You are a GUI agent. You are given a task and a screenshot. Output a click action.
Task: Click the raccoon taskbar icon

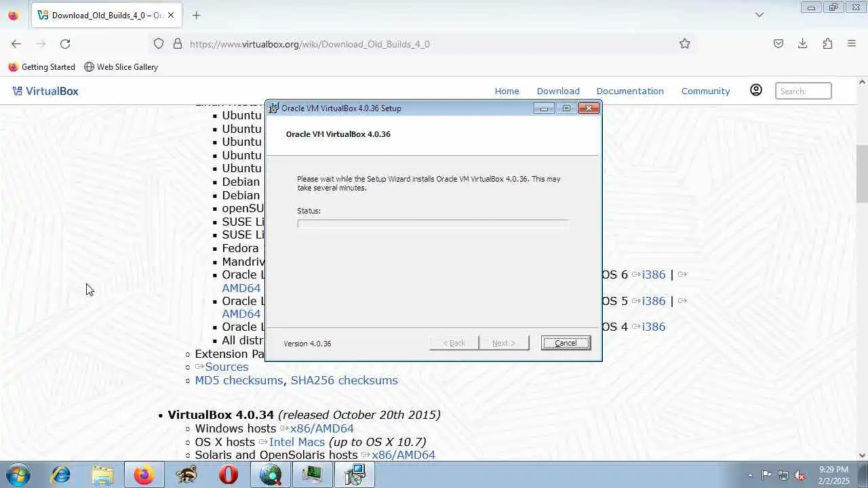coord(186,474)
